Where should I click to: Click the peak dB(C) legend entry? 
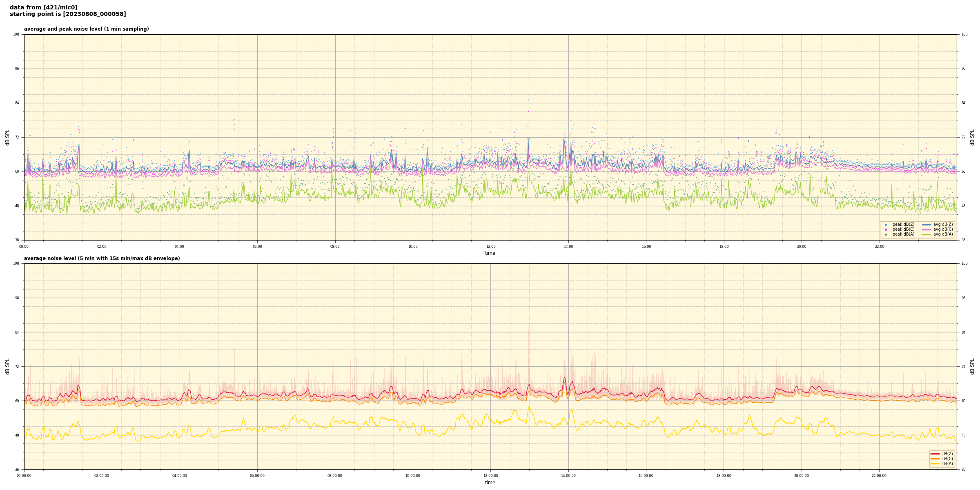click(x=903, y=229)
